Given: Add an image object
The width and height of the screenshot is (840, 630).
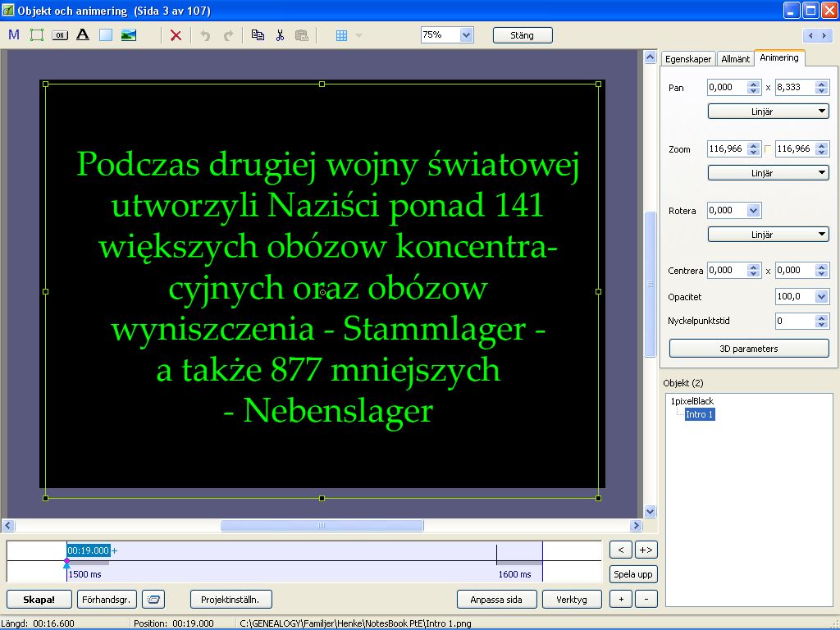Looking at the screenshot, I should (x=129, y=34).
